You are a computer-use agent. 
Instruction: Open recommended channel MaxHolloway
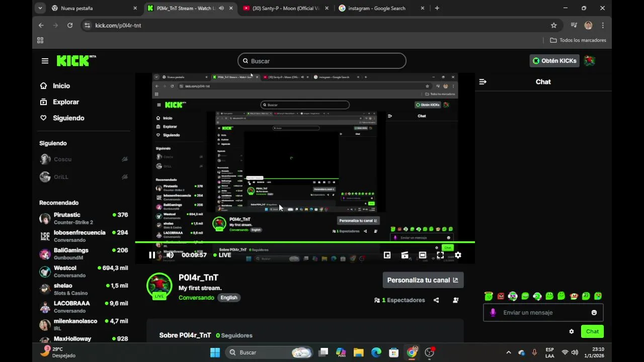(x=84, y=339)
